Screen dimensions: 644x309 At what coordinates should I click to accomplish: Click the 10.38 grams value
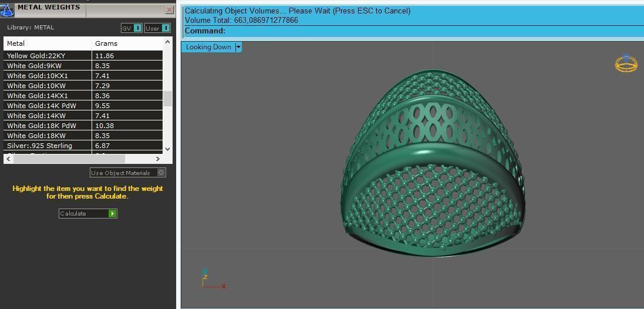point(104,126)
